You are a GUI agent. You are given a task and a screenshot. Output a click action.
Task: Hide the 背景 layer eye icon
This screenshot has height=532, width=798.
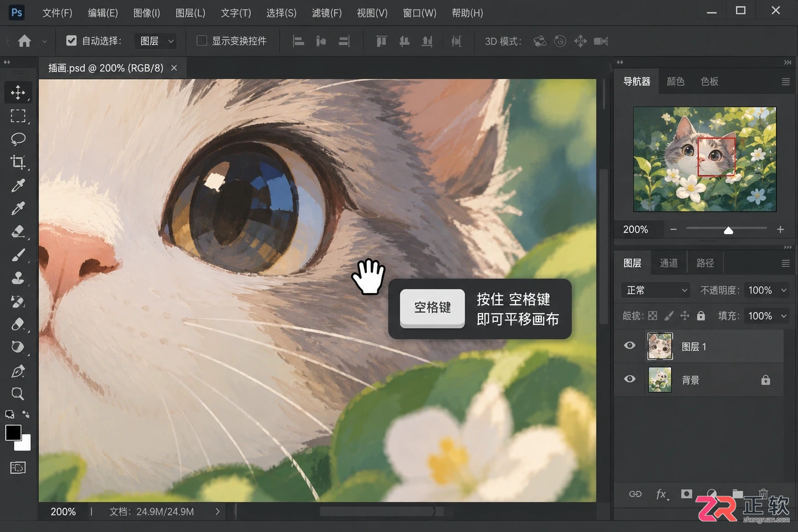[630, 379]
